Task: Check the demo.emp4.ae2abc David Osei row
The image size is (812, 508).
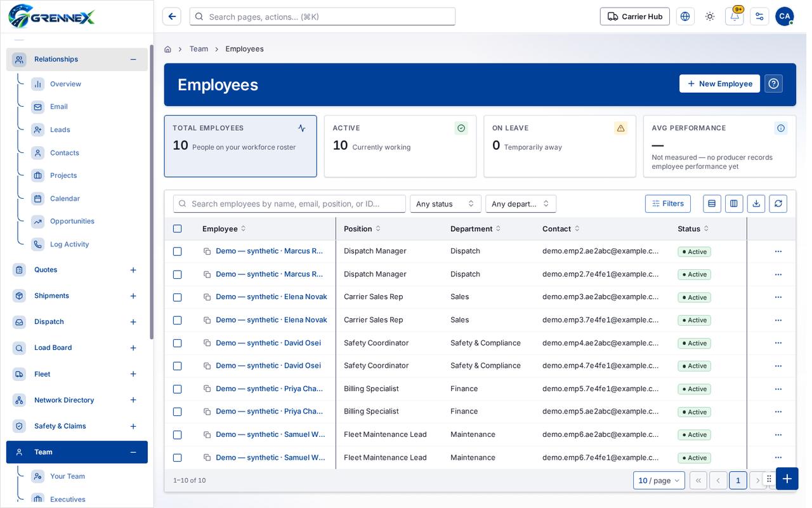Action: 177,343
